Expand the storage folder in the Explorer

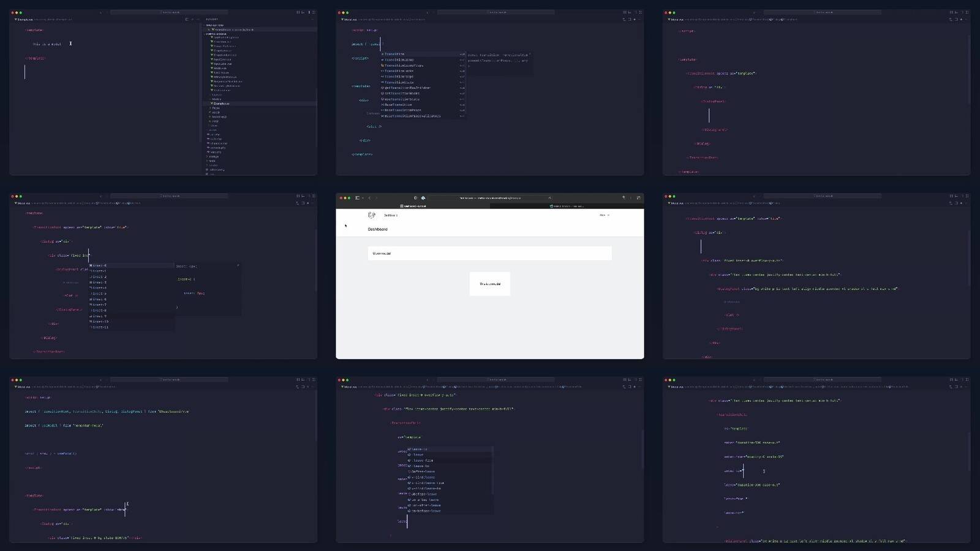click(x=214, y=156)
